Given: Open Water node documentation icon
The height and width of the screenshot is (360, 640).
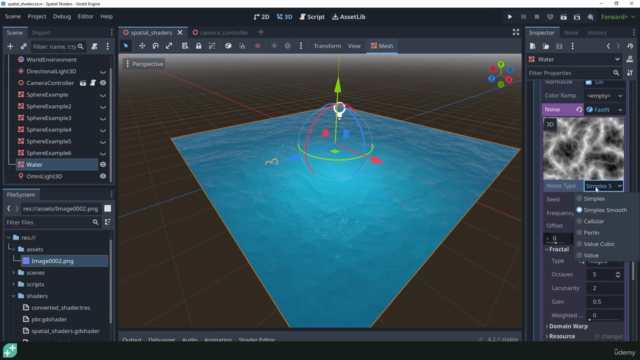Looking at the screenshot, I should [x=630, y=59].
